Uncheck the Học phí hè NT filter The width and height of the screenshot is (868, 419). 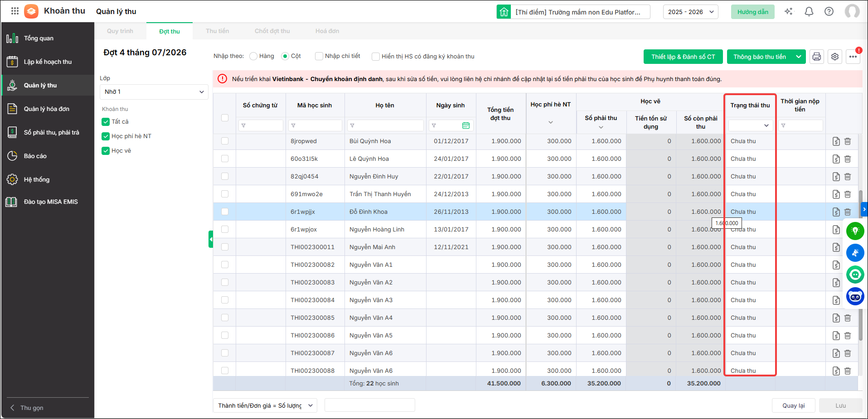[106, 136]
